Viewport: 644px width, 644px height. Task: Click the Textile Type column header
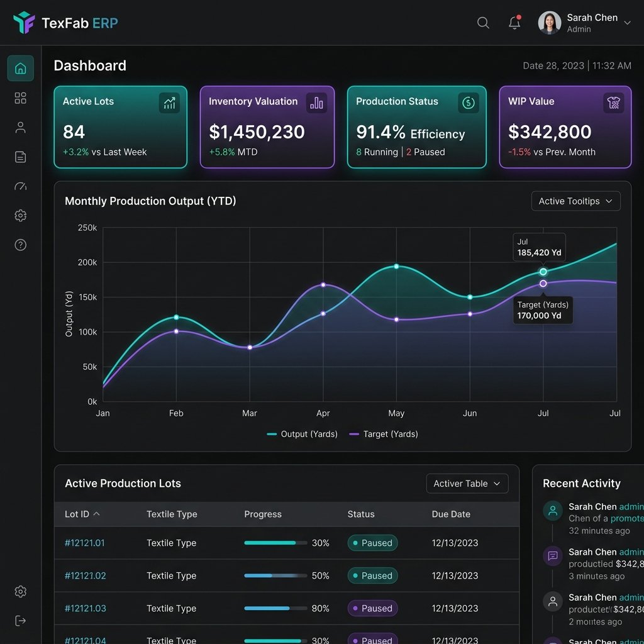[172, 514]
